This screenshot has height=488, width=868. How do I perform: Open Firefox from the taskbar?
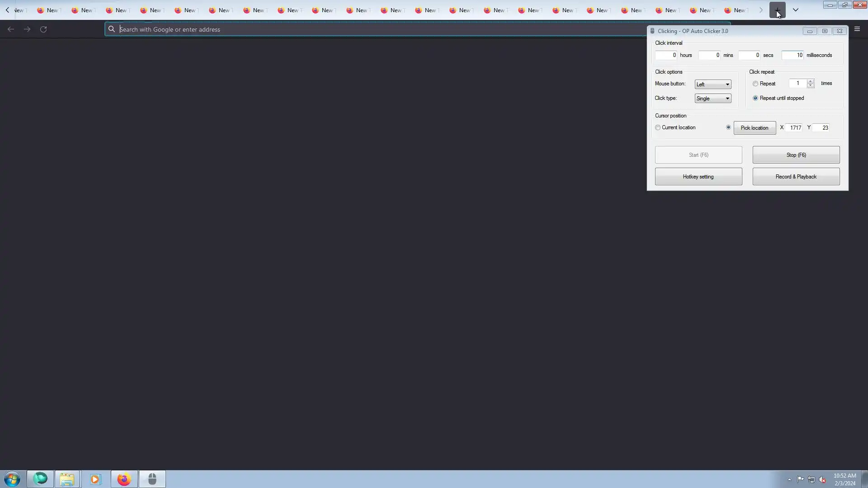124,479
